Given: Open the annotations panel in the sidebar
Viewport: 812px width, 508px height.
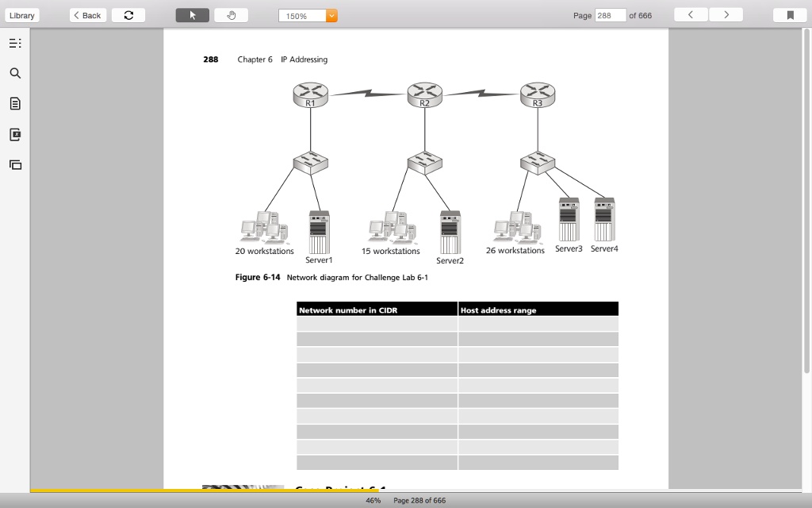Looking at the screenshot, I should 15,134.
